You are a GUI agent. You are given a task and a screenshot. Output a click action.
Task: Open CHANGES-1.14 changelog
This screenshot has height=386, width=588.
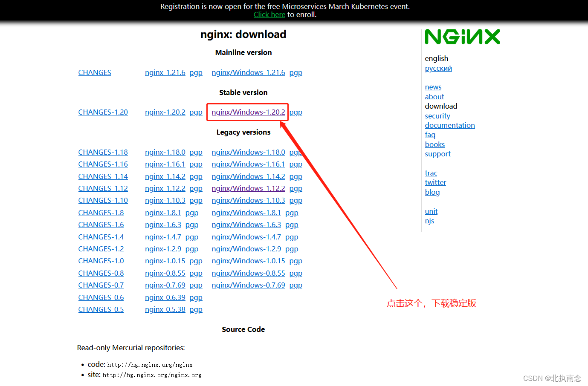pos(103,176)
